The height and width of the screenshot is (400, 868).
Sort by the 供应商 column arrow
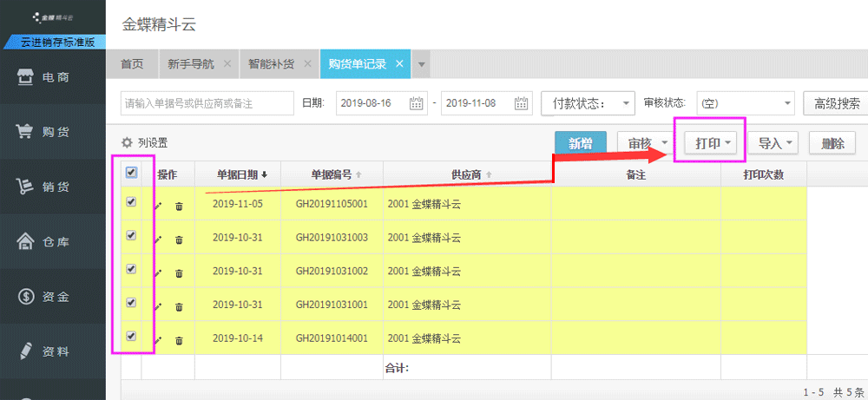click(489, 174)
